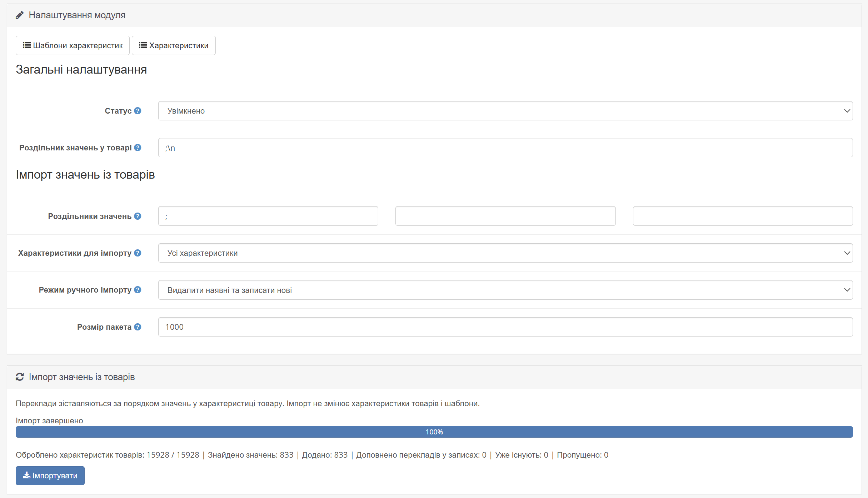The image size is (868, 498).
Task: Click the 100% import progress bar
Action: [x=434, y=432]
